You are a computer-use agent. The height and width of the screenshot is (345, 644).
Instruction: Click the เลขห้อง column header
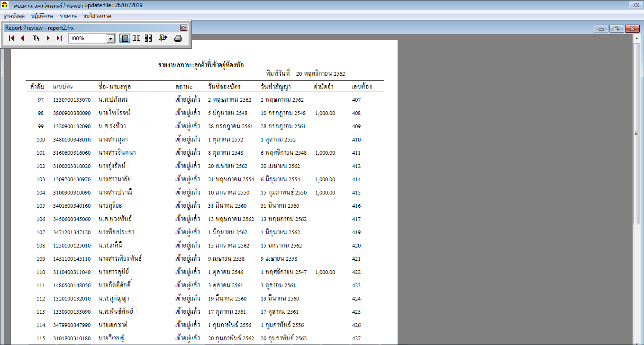click(362, 87)
